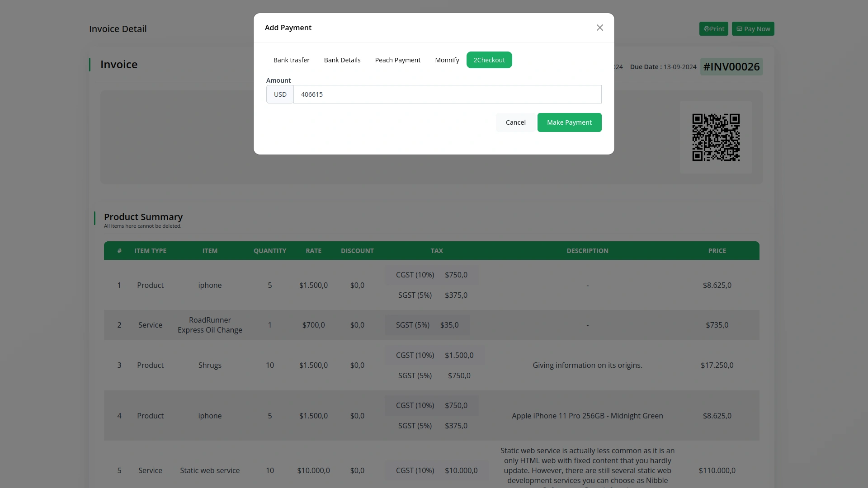Select the Static web service row
This screenshot has width=868, height=488.
coord(210,470)
